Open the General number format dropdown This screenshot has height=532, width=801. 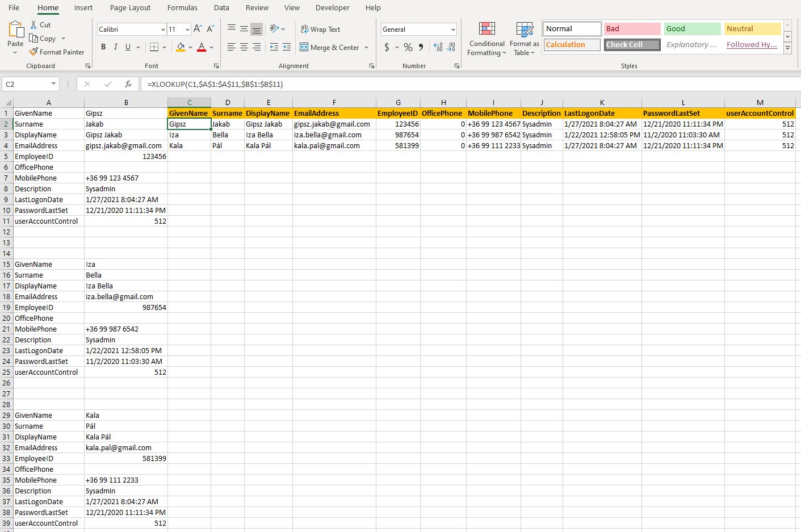coord(453,29)
